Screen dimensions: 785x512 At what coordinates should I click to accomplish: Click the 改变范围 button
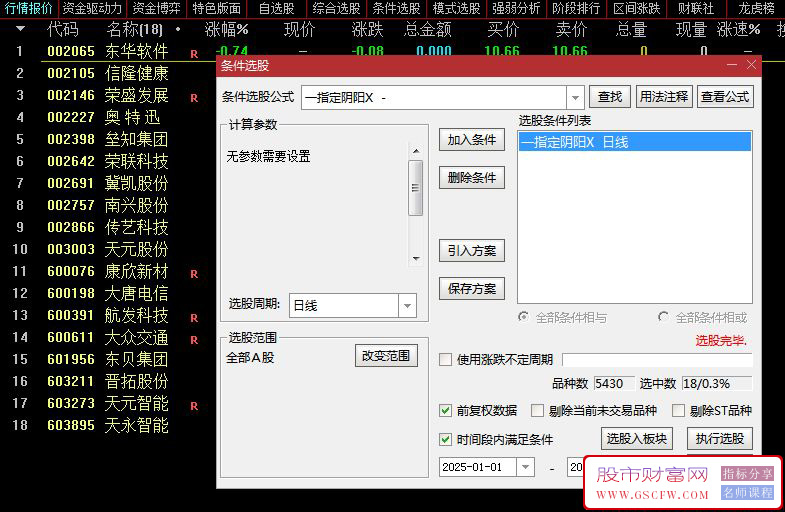pos(386,356)
